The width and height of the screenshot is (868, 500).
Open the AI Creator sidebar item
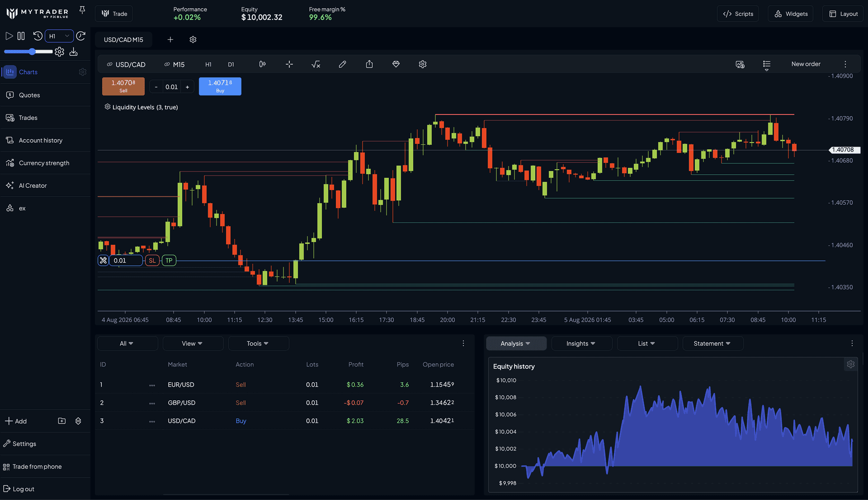[45, 186]
